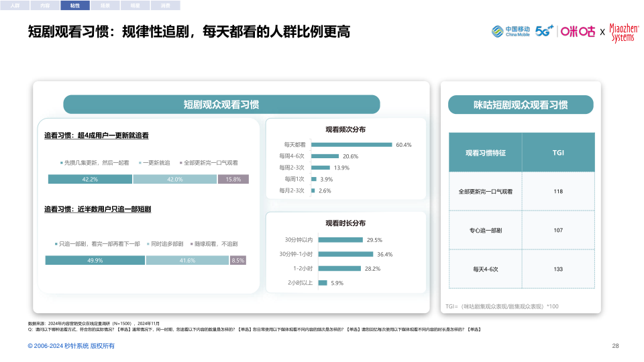
Task: Click the TGI column header
Action: click(x=558, y=153)
